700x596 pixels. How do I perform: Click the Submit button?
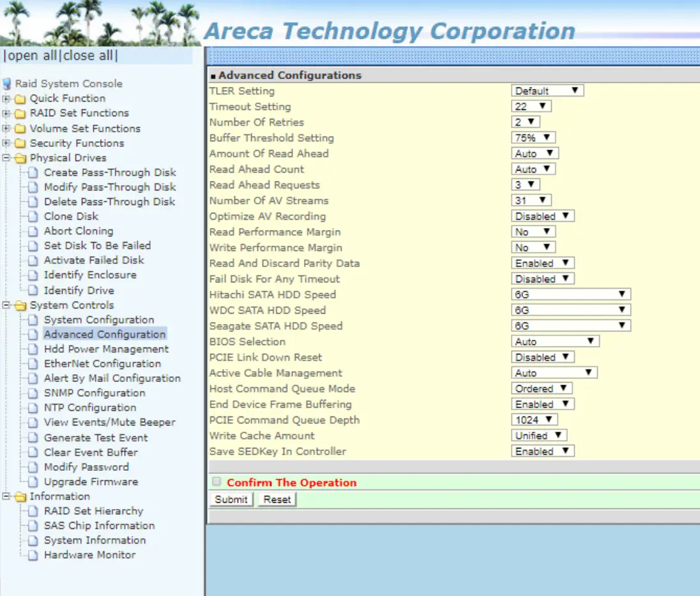coord(231,499)
